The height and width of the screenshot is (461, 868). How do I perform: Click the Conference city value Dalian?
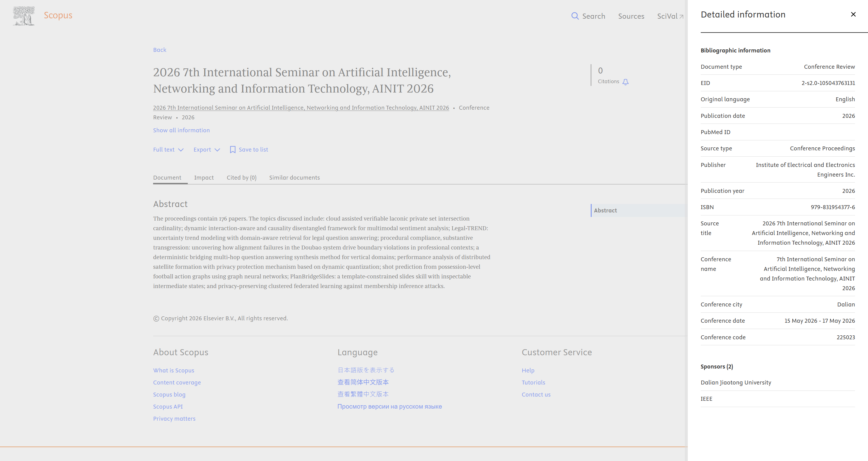846,304
